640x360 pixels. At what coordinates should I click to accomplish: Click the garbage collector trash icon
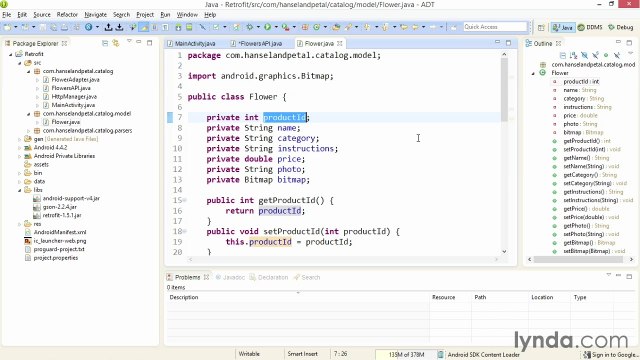(x=440, y=355)
